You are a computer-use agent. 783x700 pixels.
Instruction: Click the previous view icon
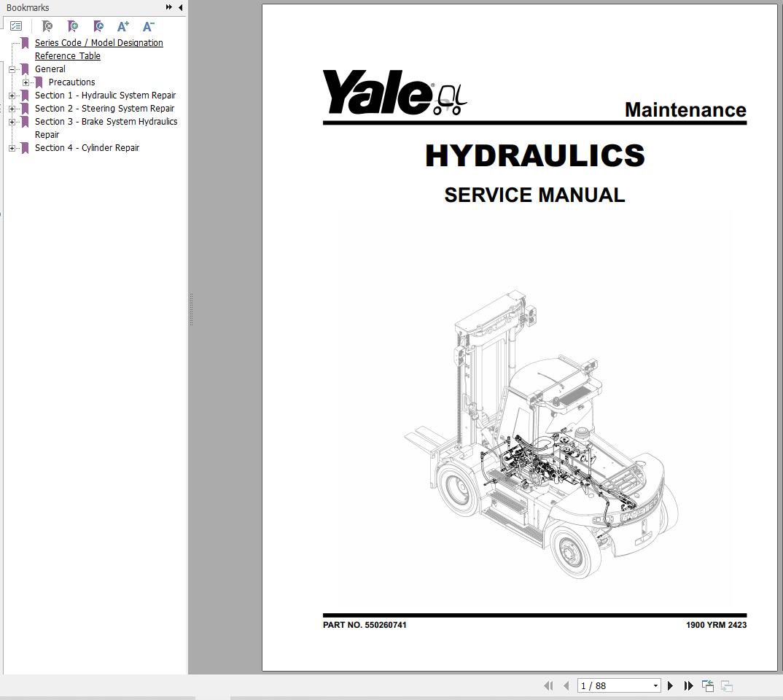[x=707, y=685]
